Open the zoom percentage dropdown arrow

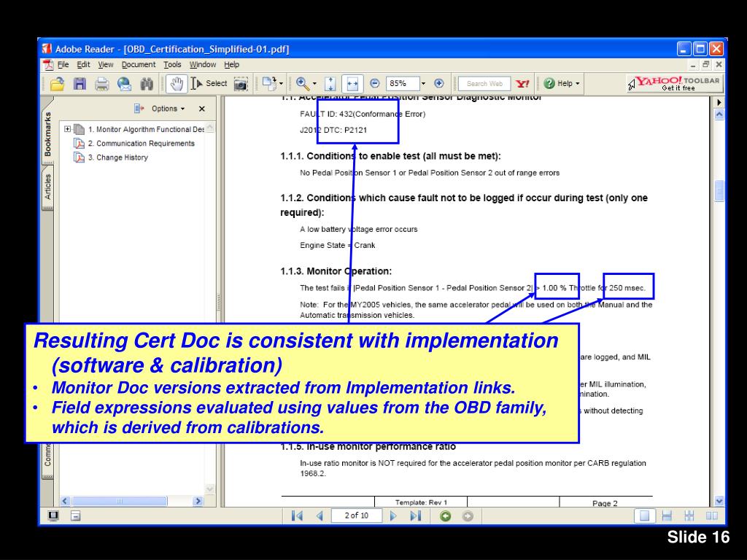[423, 83]
